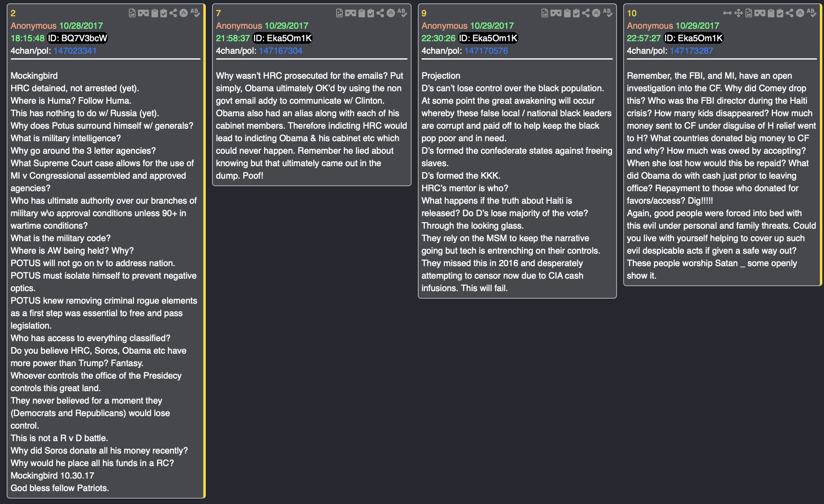Click the 'God bless fellow Patriots.' line
The height and width of the screenshot is (504, 824).
point(60,488)
